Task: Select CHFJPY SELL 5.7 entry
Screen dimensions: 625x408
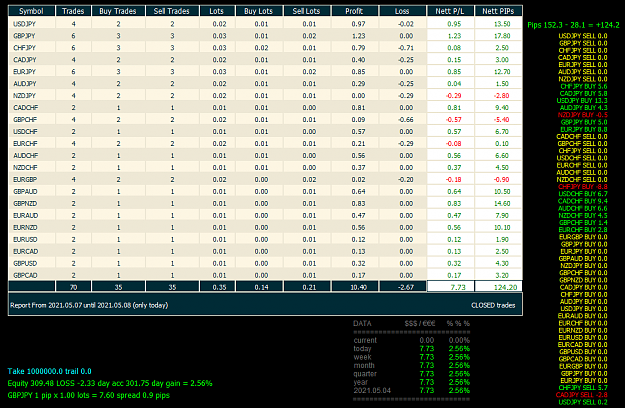Action: (583, 387)
